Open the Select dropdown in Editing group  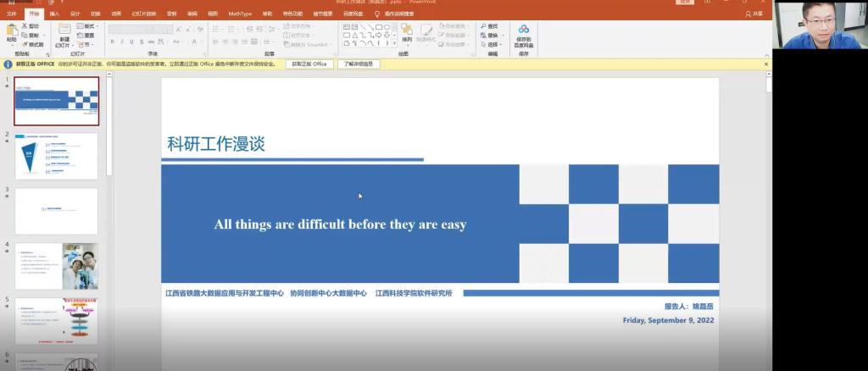(x=492, y=45)
